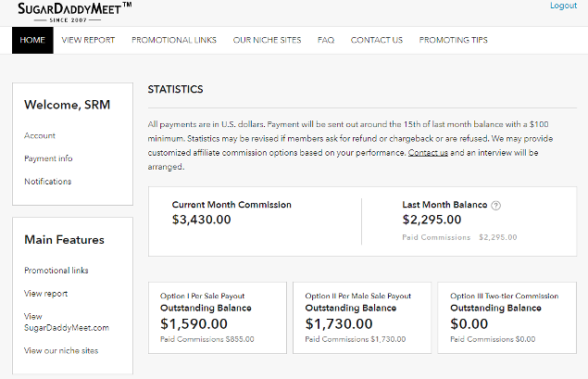
Task: Open Account in the sidebar
Action: point(40,136)
